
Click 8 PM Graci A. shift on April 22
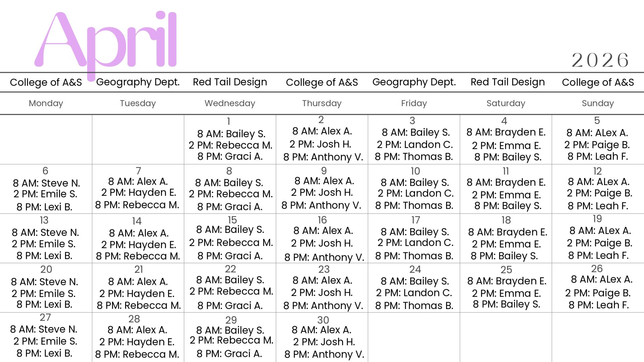(230, 305)
